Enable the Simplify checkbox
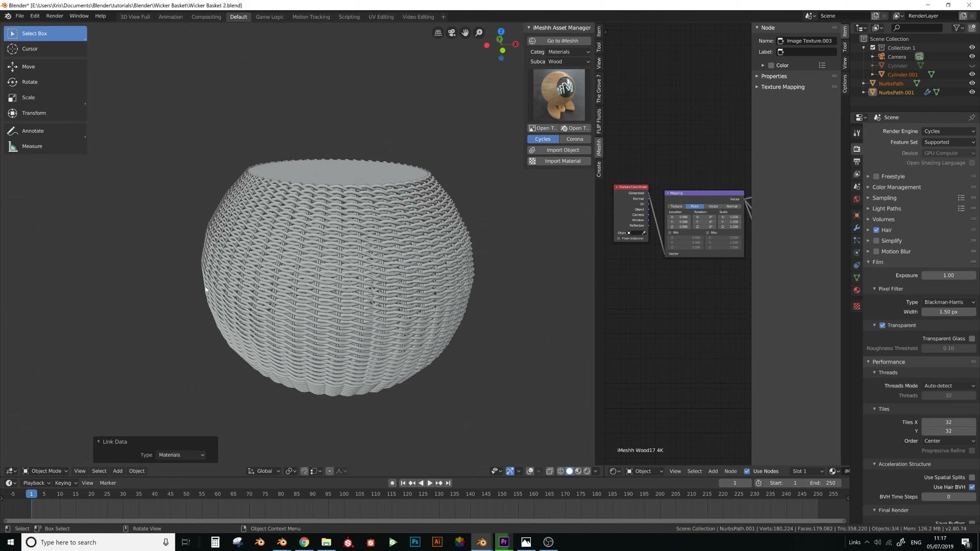980x551 pixels. [876, 241]
